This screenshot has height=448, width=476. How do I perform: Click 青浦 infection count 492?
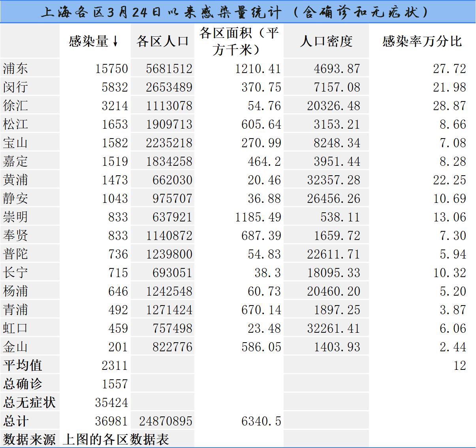tap(118, 310)
